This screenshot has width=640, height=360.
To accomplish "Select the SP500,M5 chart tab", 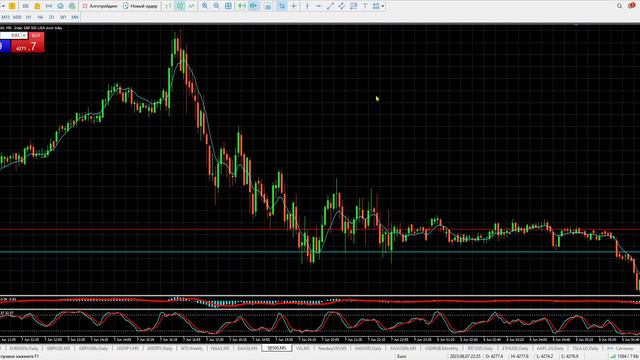I will 276,349.
